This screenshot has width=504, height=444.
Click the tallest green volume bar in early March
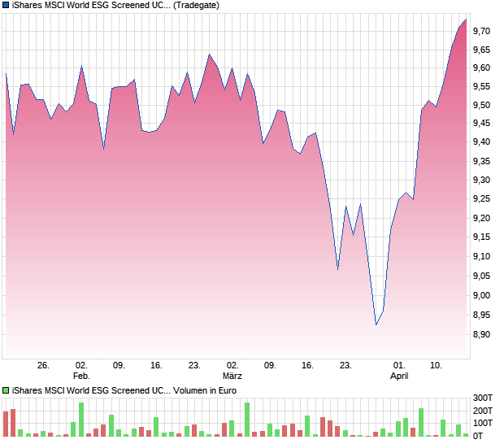tap(247, 420)
